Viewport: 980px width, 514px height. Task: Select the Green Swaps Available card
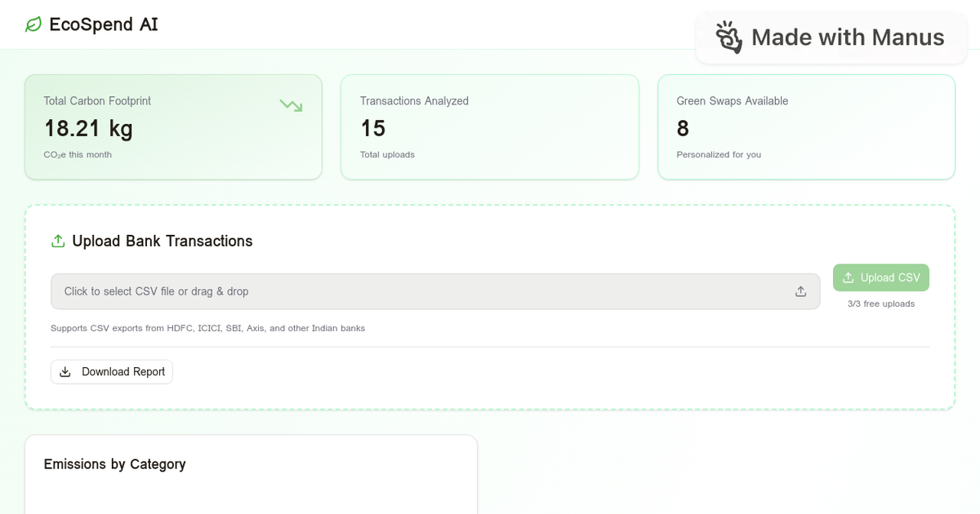(805, 126)
